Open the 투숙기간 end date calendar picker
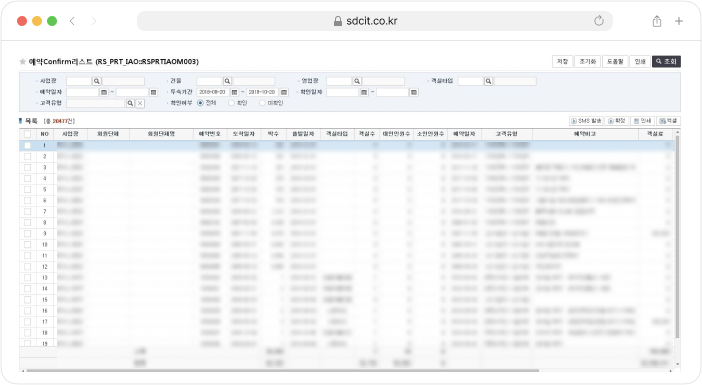Viewport: 702px width, 385px height. point(284,92)
